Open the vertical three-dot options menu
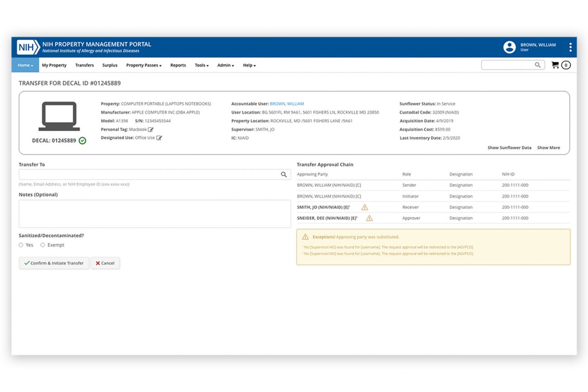The height and width of the screenshot is (392, 588). pyautogui.click(x=570, y=47)
